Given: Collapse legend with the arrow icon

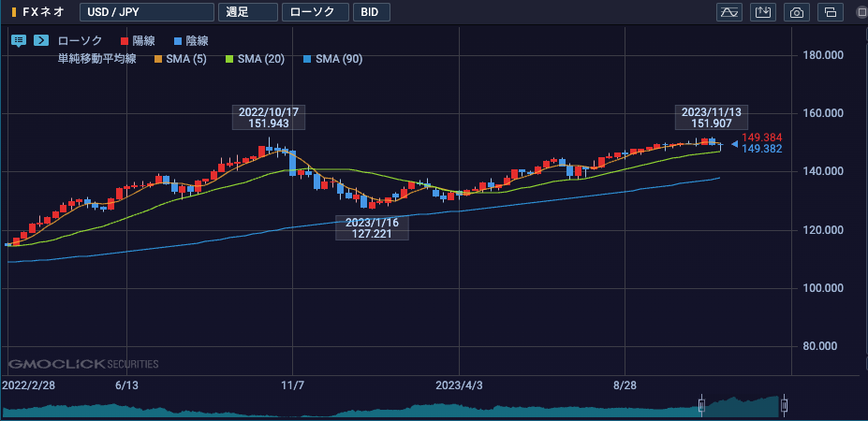Looking at the screenshot, I should (x=41, y=40).
